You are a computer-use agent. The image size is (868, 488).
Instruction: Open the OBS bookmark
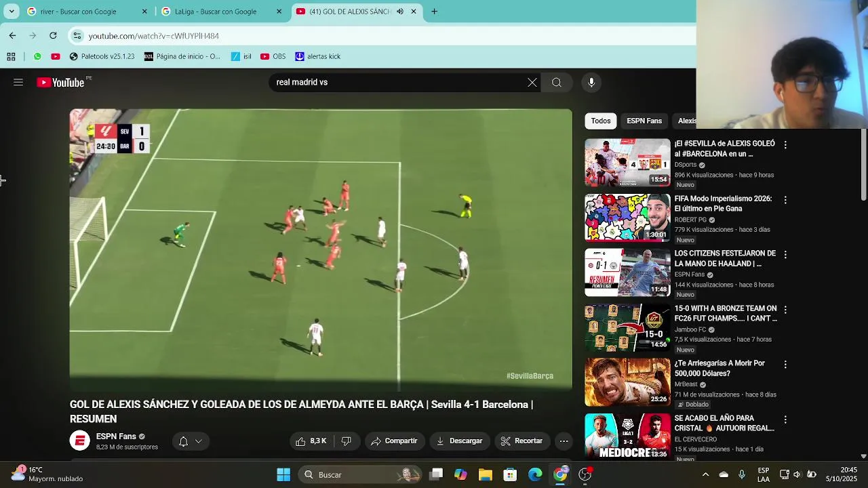[x=273, y=56]
